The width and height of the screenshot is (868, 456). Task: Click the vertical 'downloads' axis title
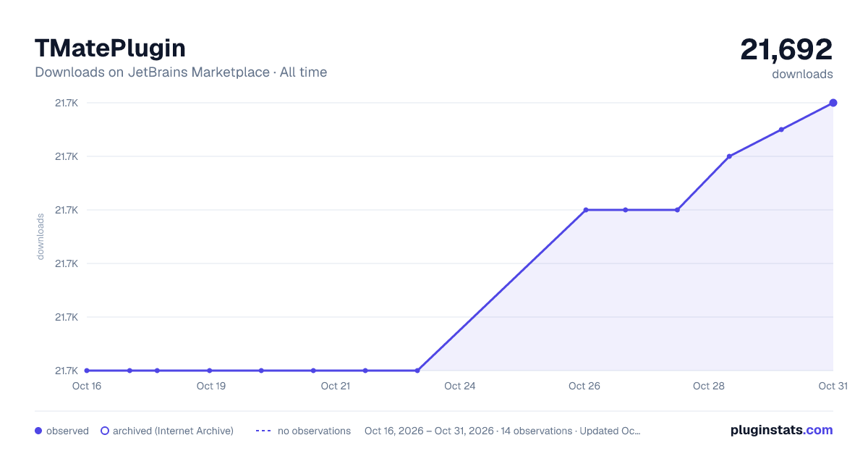[41, 237]
